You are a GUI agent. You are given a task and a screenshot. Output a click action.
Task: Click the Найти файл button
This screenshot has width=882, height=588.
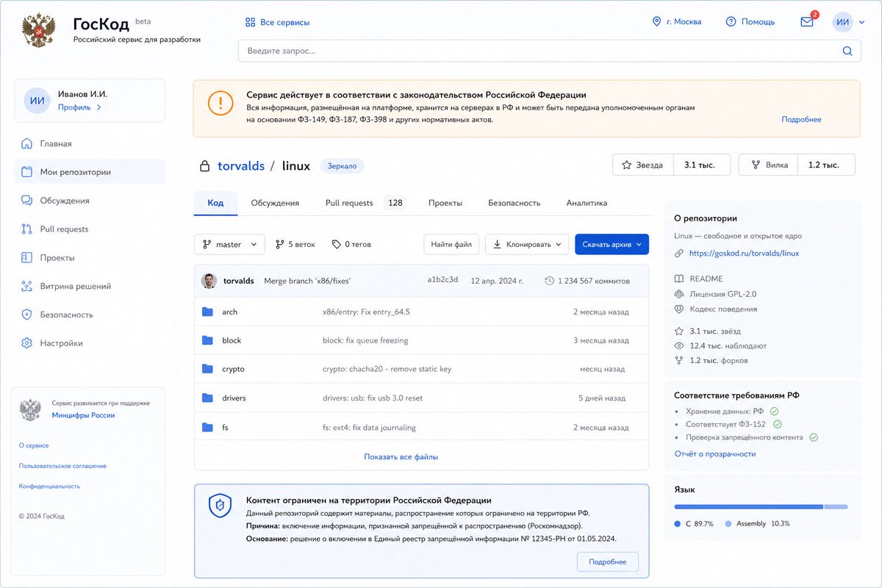(x=452, y=245)
